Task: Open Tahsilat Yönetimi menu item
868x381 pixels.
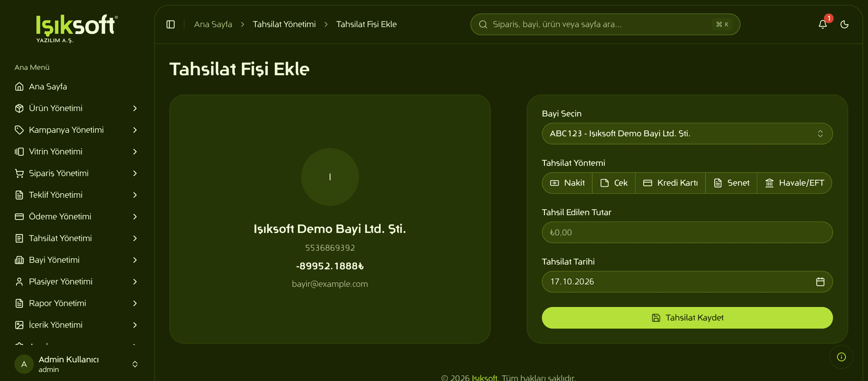Action: point(77,238)
